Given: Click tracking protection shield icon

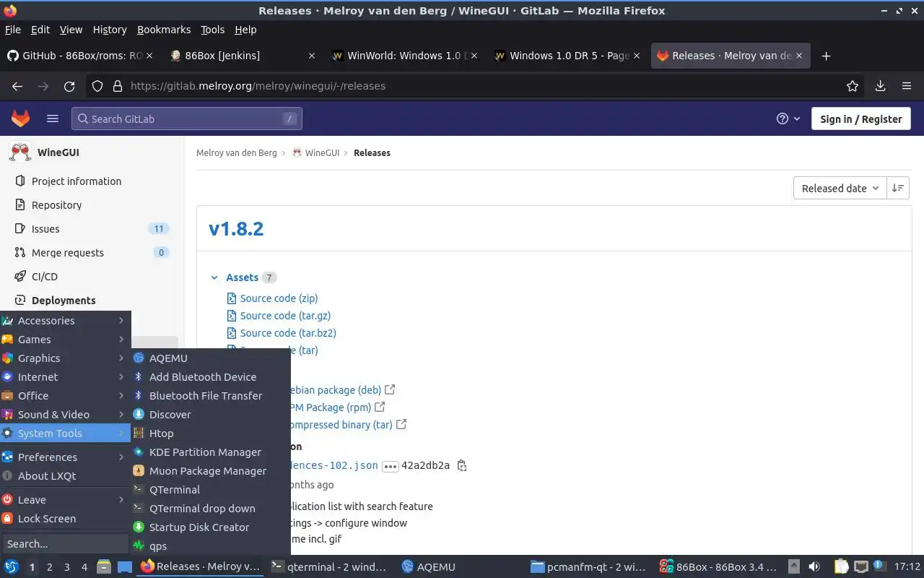Looking at the screenshot, I should pyautogui.click(x=97, y=86).
